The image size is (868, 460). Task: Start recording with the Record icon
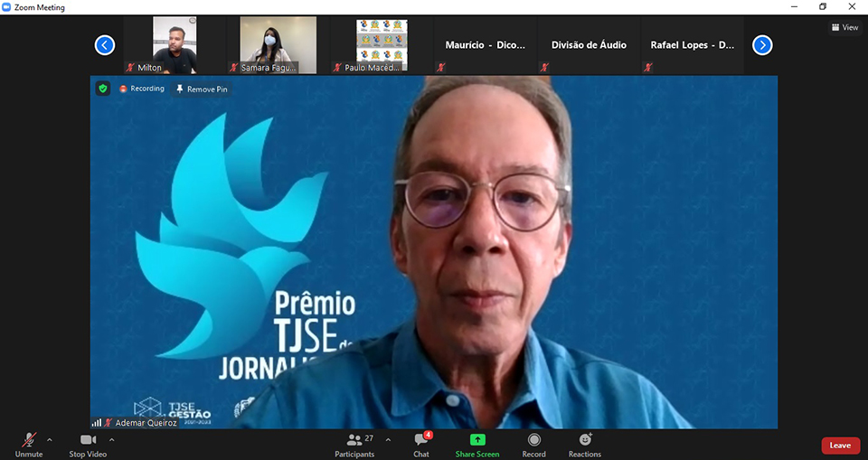533,439
